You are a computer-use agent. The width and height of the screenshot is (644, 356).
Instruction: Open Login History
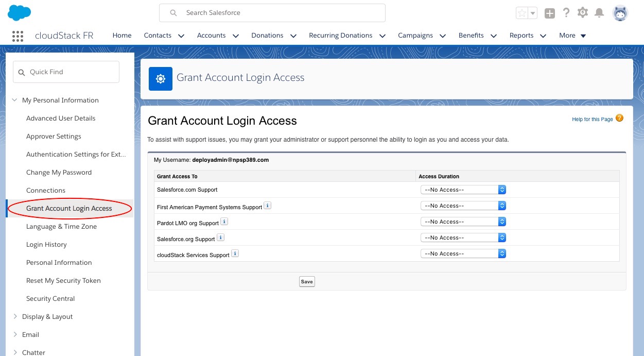(x=46, y=245)
